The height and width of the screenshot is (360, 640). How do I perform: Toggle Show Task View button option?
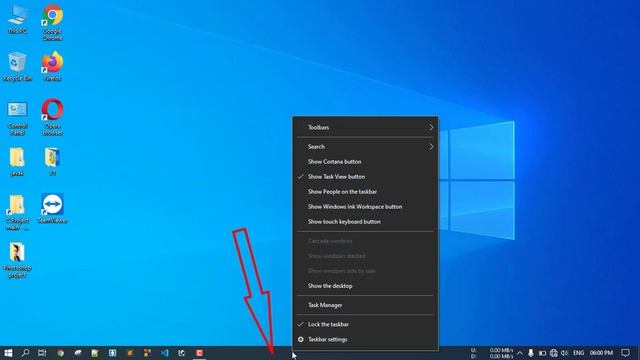click(365, 177)
